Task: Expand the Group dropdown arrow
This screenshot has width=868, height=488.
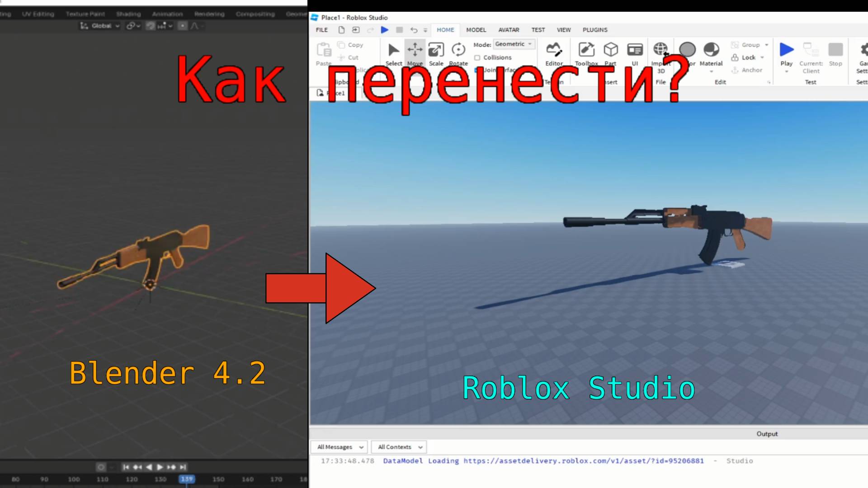Action: pos(766,45)
